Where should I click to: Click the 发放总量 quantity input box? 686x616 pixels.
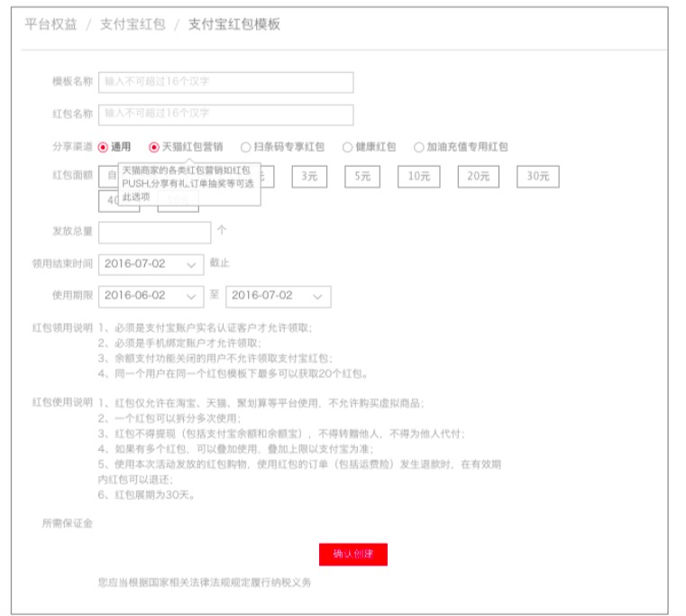154,233
